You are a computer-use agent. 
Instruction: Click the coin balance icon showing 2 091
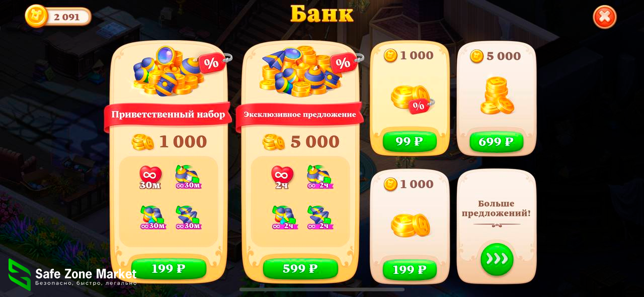pyautogui.click(x=36, y=16)
